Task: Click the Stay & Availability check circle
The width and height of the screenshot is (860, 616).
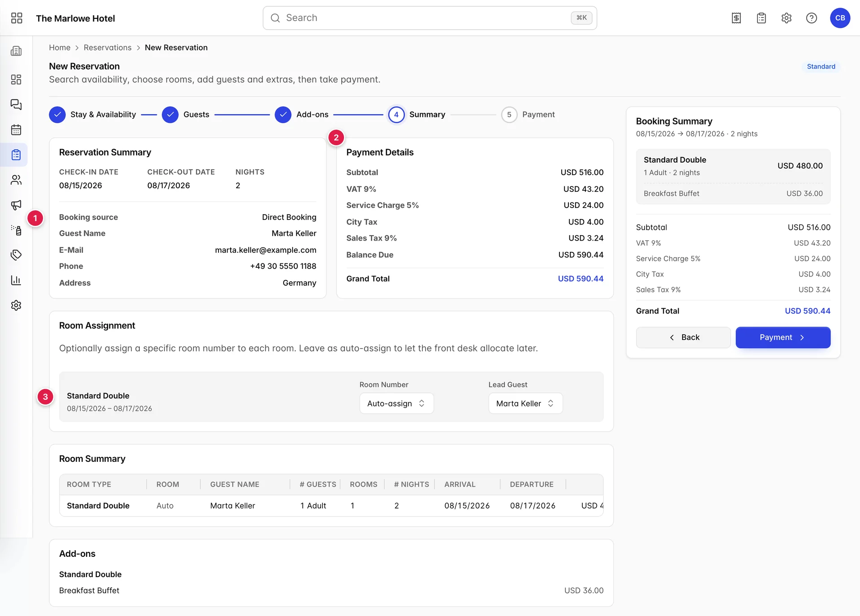Action: 57,115
